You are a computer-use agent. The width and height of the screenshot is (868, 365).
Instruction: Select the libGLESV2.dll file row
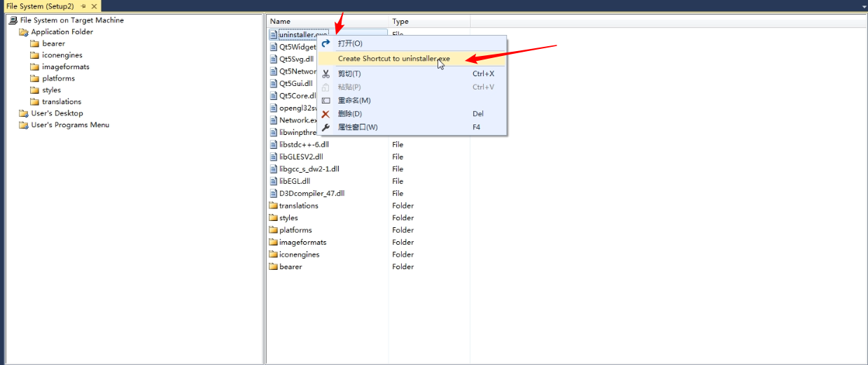click(301, 157)
